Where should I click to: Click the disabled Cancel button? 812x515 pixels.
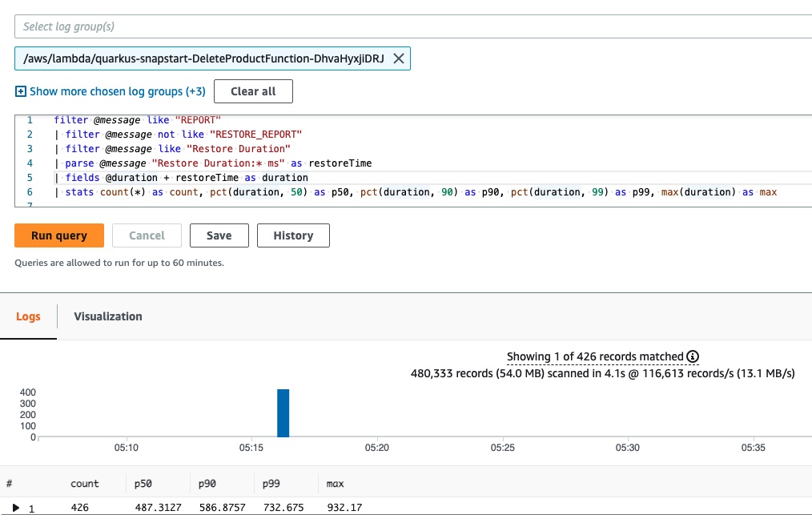[147, 235]
